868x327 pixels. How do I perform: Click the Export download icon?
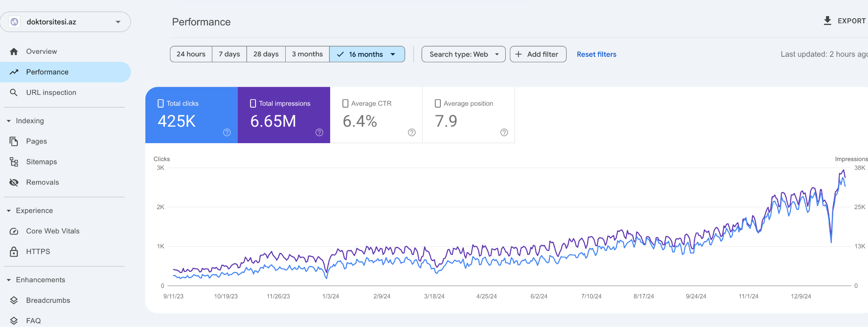(827, 21)
